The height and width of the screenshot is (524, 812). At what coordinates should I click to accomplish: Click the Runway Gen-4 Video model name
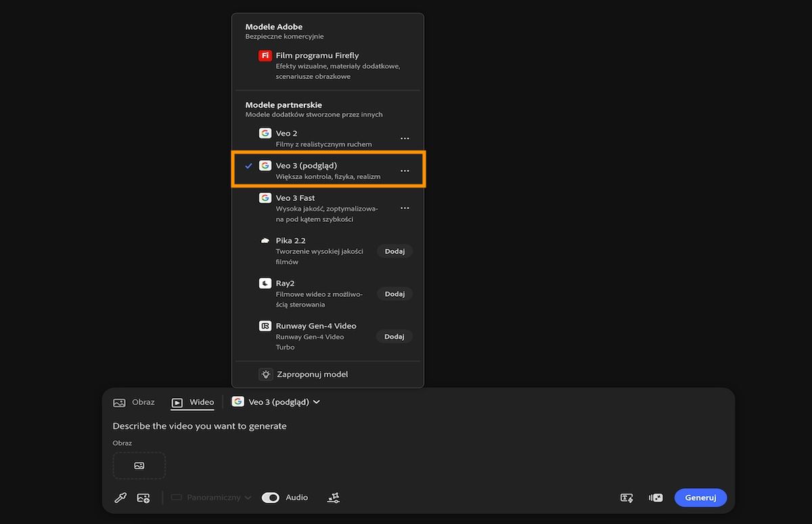tap(316, 326)
